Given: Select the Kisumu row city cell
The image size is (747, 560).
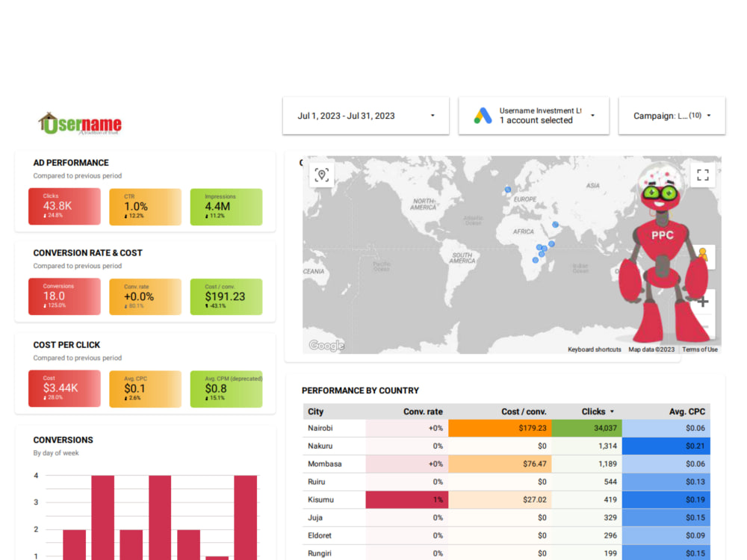Looking at the screenshot, I should pyautogui.click(x=335, y=500).
